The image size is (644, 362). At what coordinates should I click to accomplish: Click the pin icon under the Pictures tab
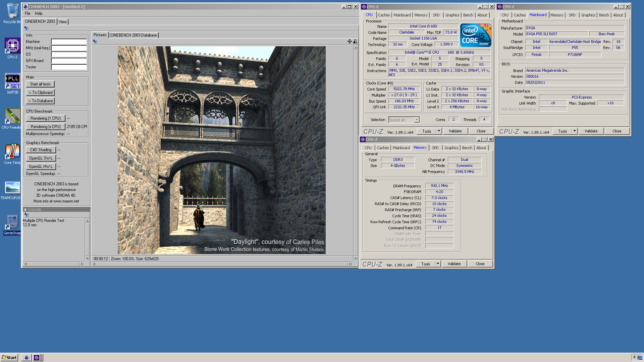tap(95, 42)
